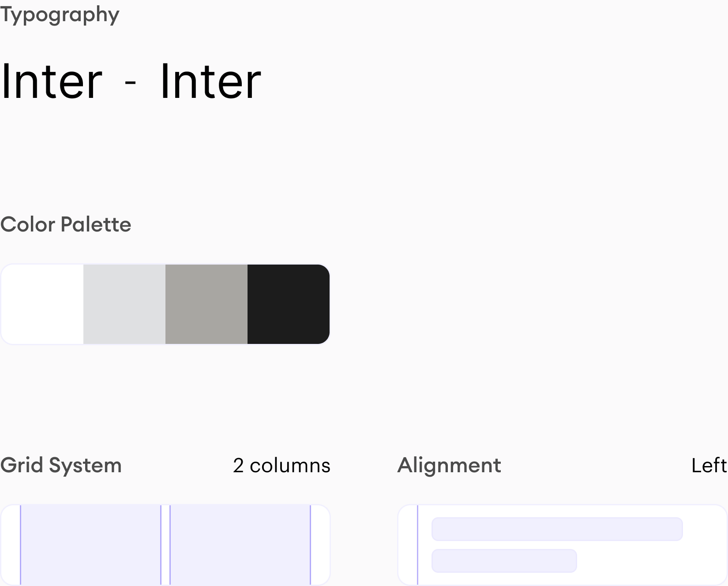Select the first Inter font name

click(x=52, y=82)
